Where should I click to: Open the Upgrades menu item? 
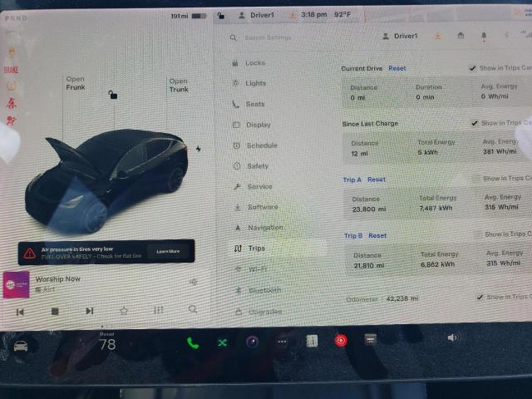pos(259,312)
